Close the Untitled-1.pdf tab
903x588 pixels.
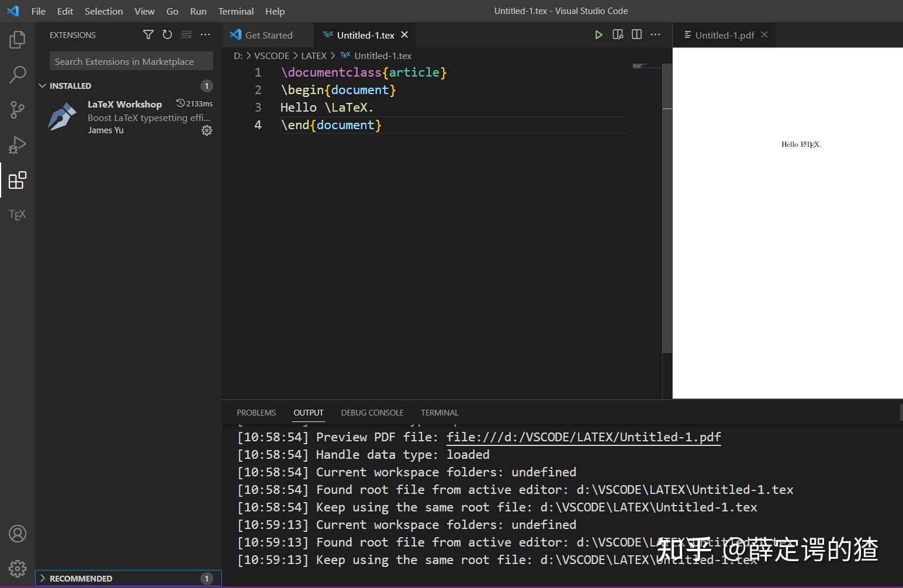pyautogui.click(x=764, y=35)
